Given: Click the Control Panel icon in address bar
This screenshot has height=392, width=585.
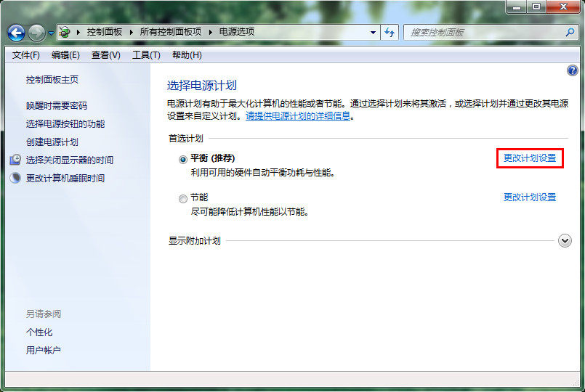Looking at the screenshot, I should pos(65,32).
